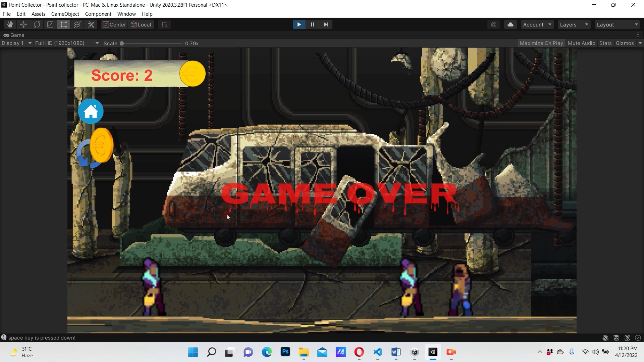Viewport: 644px width, 362px height.
Task: Toggle the Center pivot button
Action: [114, 24]
